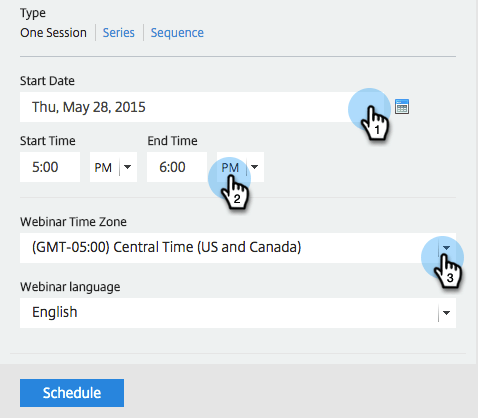Click the End Time 6:00 field
Viewport: 478px width, 418px height.
coord(177,167)
